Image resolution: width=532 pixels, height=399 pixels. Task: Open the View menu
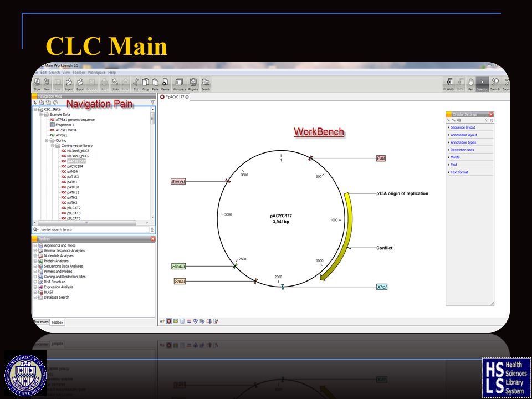pyautogui.click(x=66, y=72)
